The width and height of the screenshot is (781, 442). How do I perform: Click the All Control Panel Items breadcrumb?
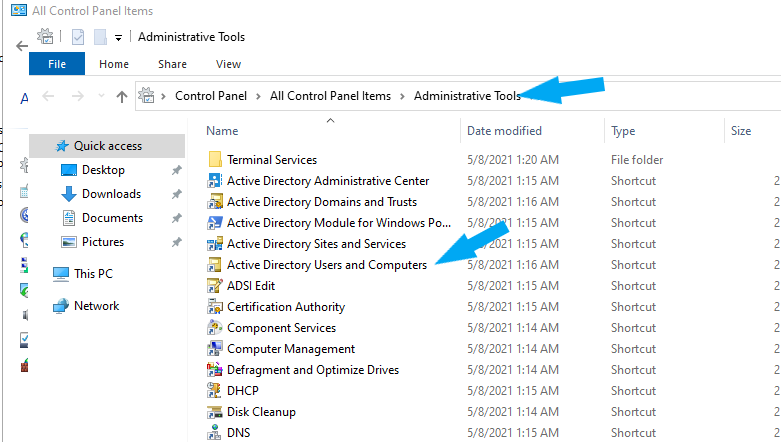pos(330,96)
